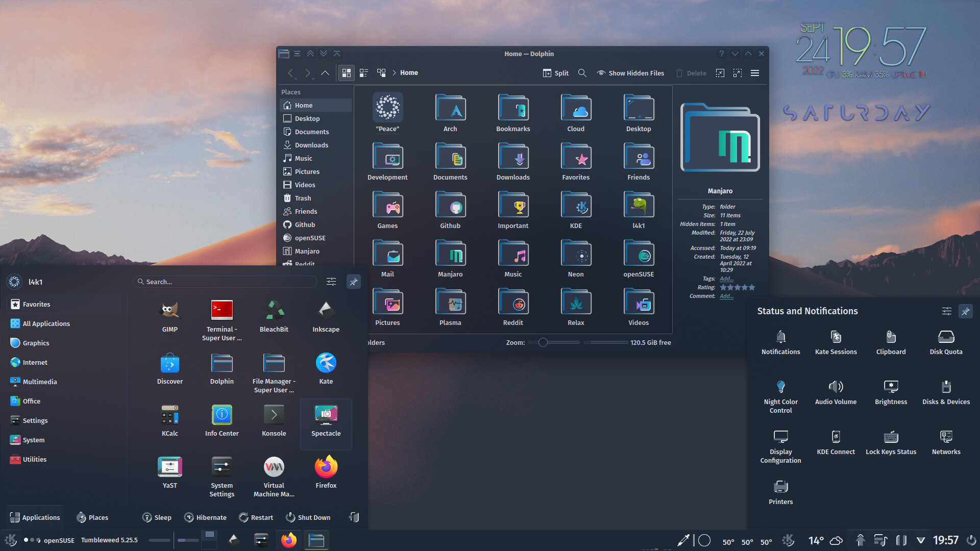Select Downloads in Places sidebar
This screenshot has height=551, width=980.
[x=315, y=145]
